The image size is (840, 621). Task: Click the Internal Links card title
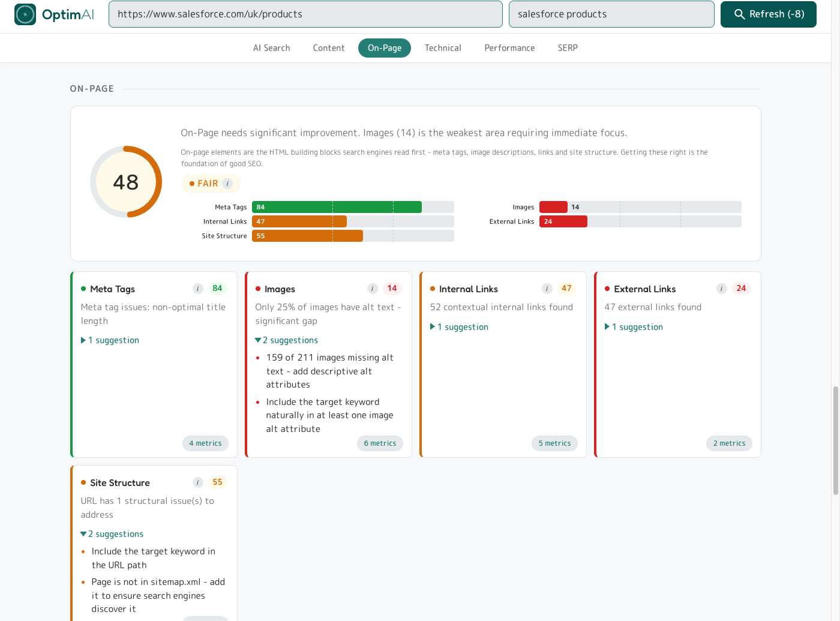pos(469,289)
